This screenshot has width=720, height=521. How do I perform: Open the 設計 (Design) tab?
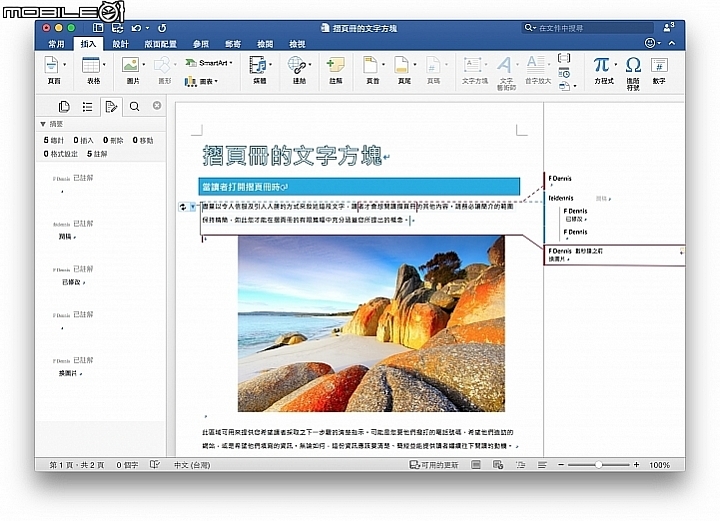pos(121,44)
